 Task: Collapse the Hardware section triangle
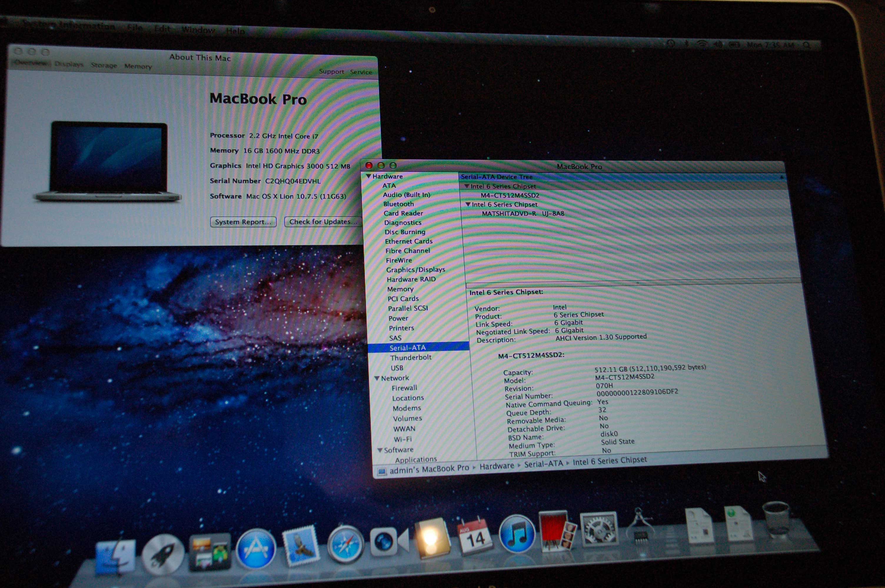click(368, 176)
